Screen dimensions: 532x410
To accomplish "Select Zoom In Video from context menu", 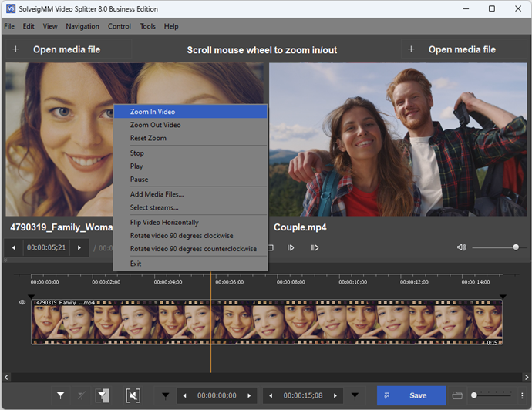I will [x=190, y=112].
